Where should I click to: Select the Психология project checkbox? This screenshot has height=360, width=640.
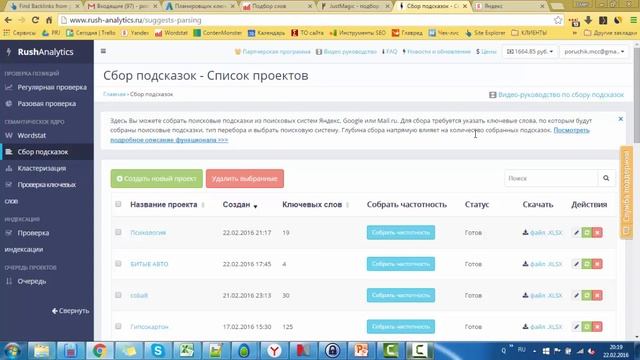coord(118,232)
